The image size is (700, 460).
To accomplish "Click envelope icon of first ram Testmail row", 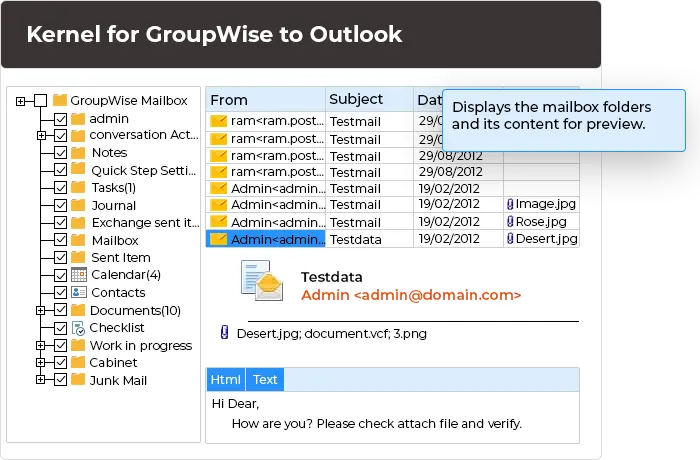I will [x=219, y=121].
